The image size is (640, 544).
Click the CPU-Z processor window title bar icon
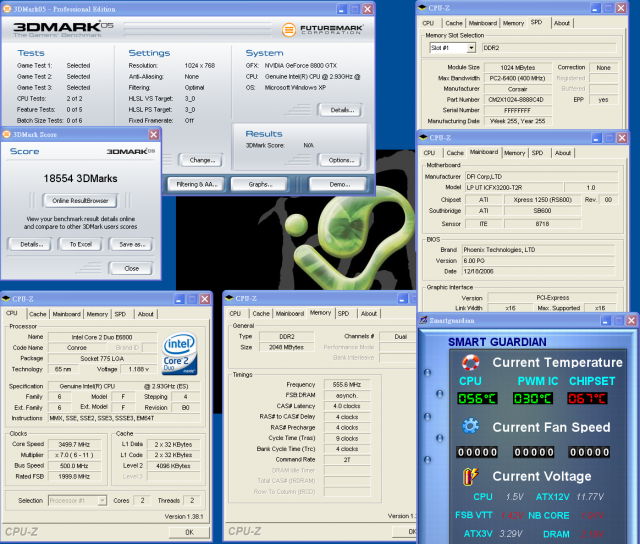click(x=6, y=299)
